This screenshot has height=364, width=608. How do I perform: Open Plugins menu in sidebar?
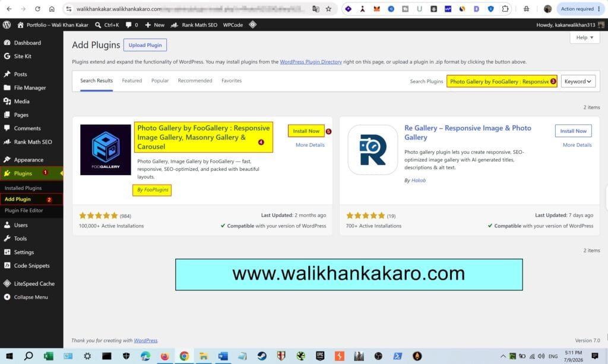pyautogui.click(x=31, y=173)
